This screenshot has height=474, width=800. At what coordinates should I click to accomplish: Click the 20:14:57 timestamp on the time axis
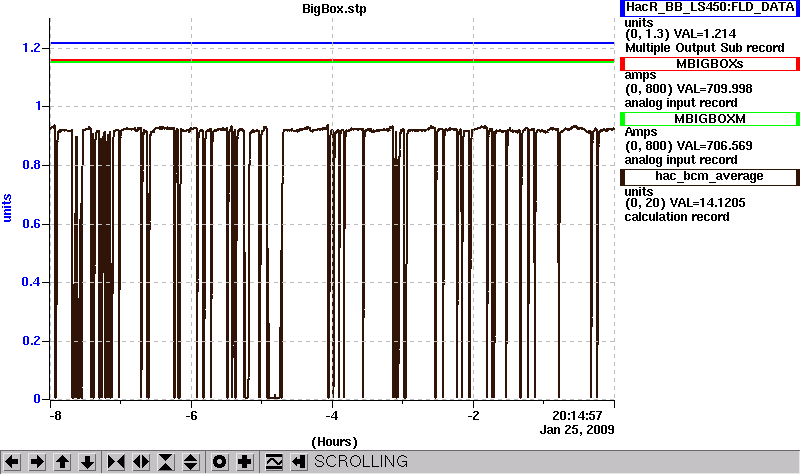click(578, 416)
